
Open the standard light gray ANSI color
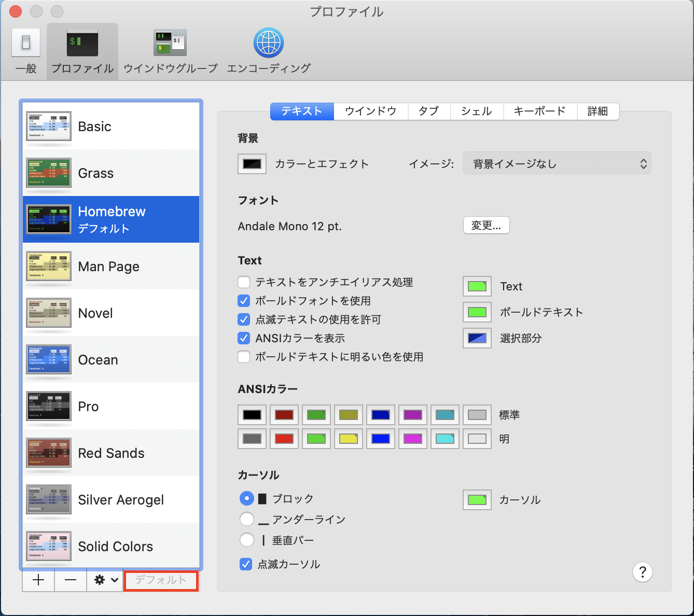[x=477, y=415]
